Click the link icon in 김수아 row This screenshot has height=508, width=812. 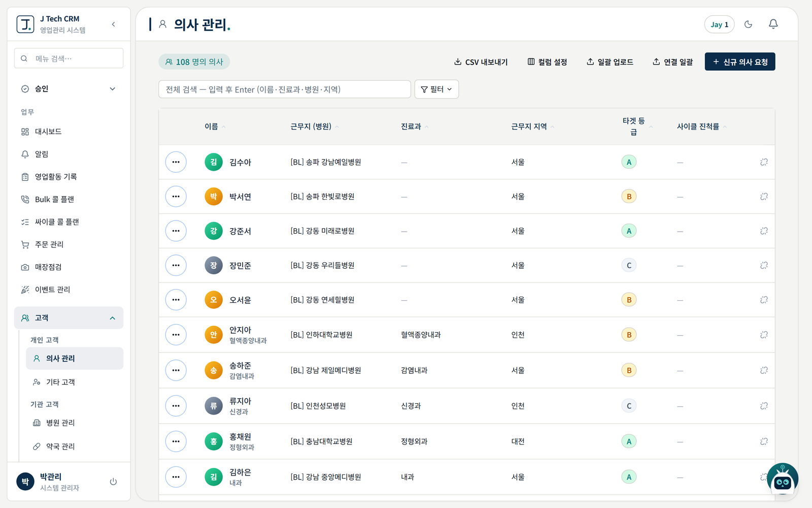tap(764, 162)
